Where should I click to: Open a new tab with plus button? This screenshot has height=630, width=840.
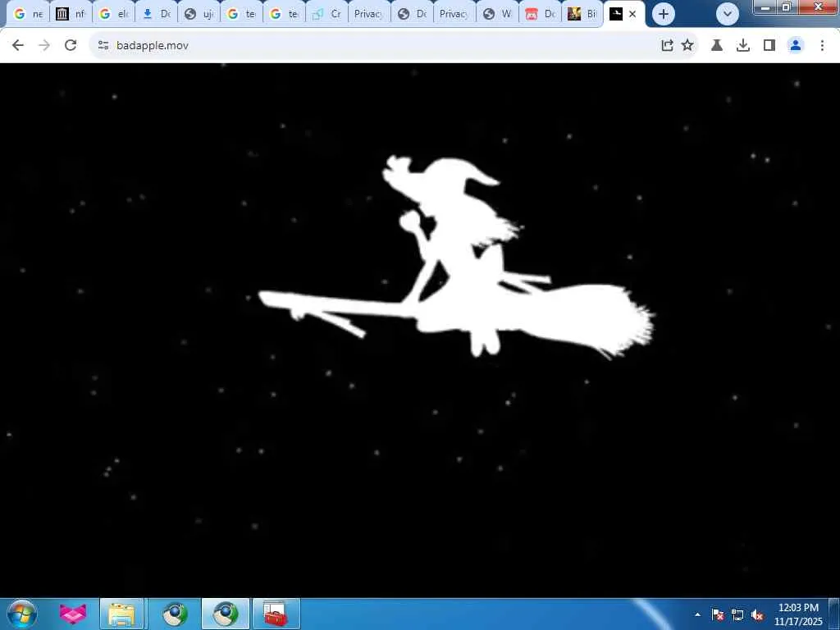tap(663, 14)
